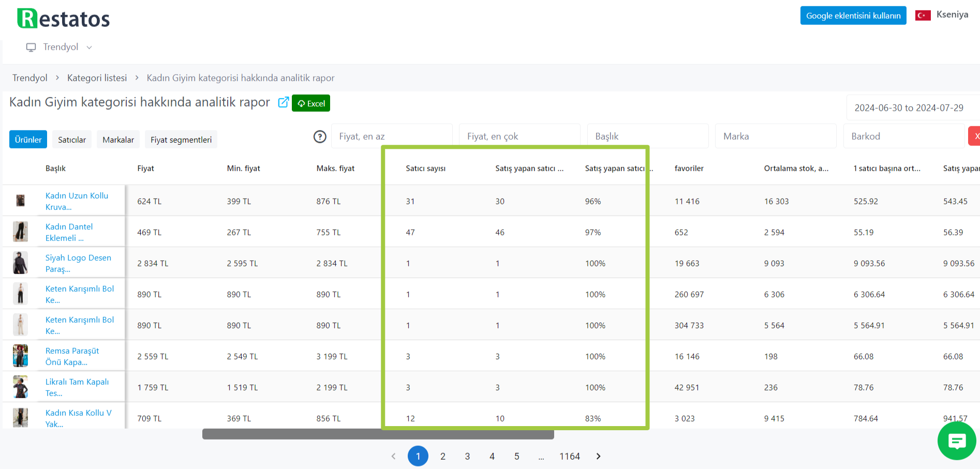
Task: Select the Ürünler tab
Action: (x=28, y=140)
